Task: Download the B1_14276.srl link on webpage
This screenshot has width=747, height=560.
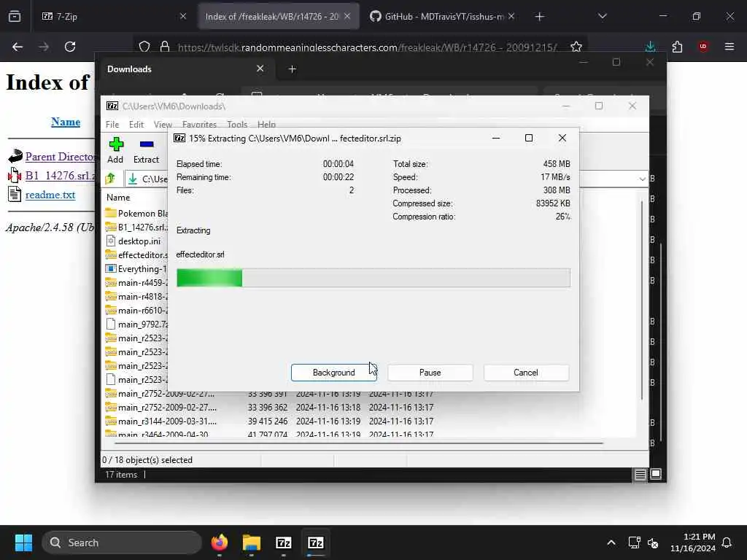Action: click(60, 176)
